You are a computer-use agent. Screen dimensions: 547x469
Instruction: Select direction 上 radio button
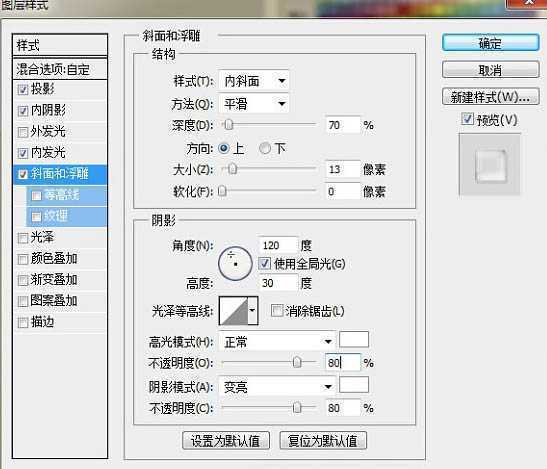click(224, 148)
